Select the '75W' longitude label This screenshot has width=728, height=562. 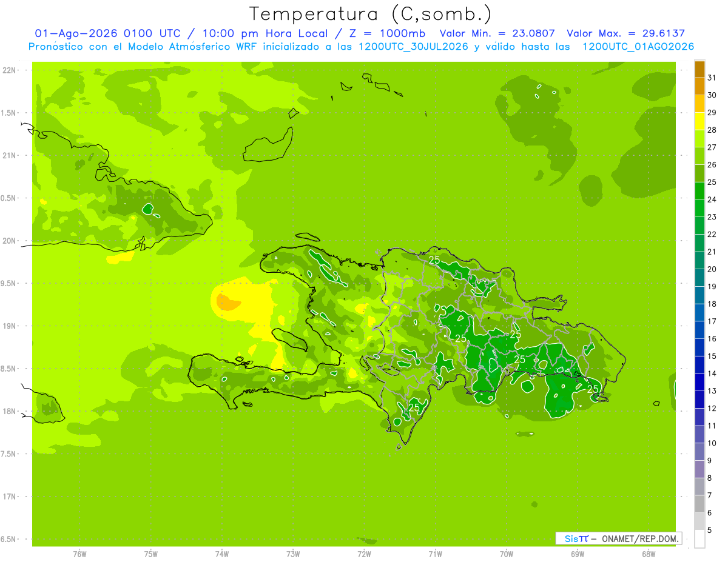pos(151,554)
